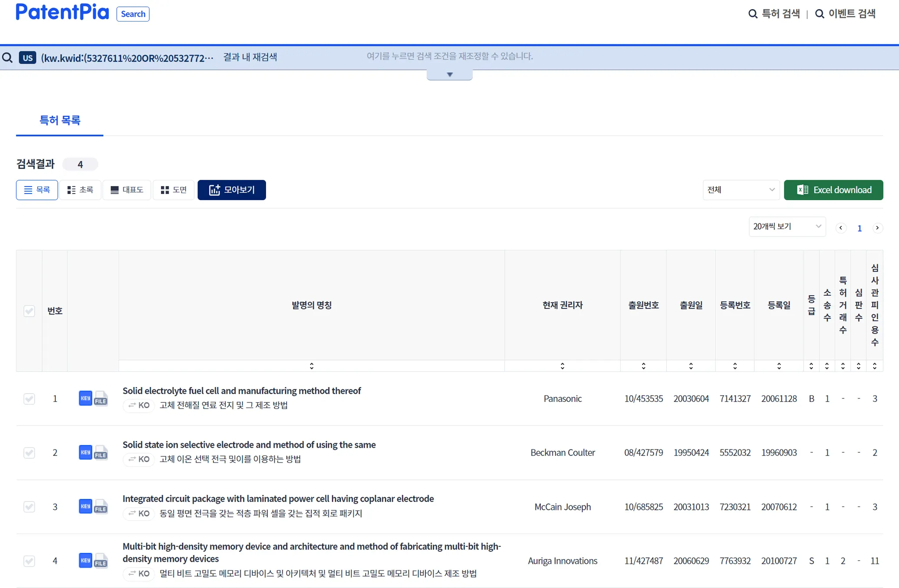This screenshot has width=899, height=588.
Task: Click KEY icon for McCain Joseph patent
Action: (x=85, y=506)
